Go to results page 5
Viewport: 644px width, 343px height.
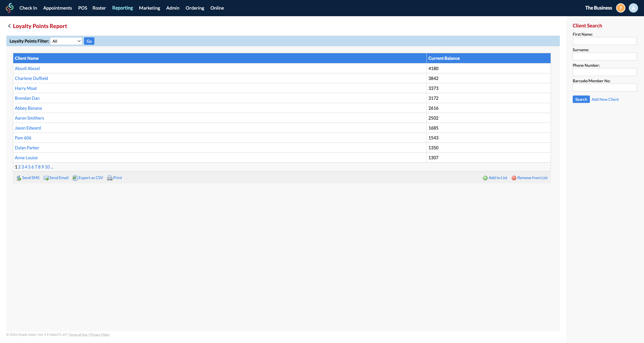(29, 167)
